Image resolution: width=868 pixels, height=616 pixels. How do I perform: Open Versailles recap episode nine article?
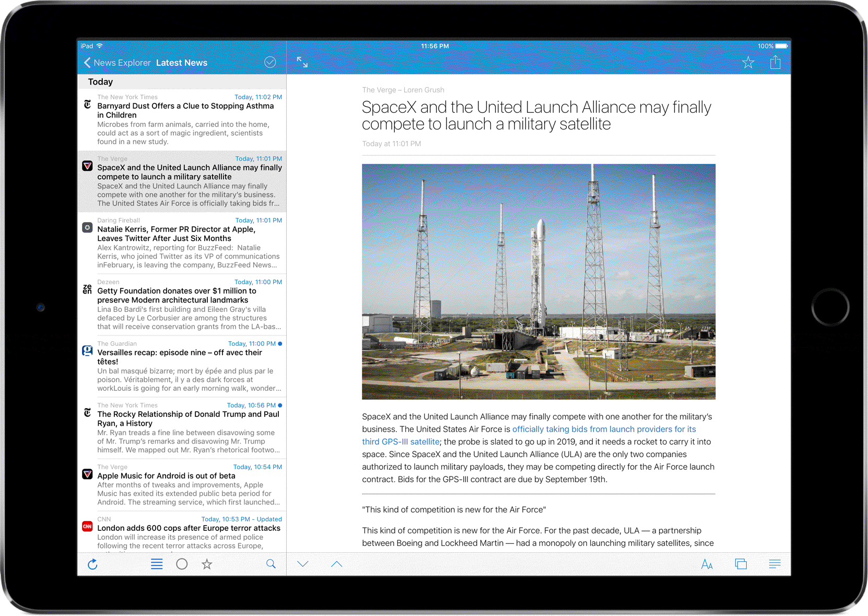[182, 367]
